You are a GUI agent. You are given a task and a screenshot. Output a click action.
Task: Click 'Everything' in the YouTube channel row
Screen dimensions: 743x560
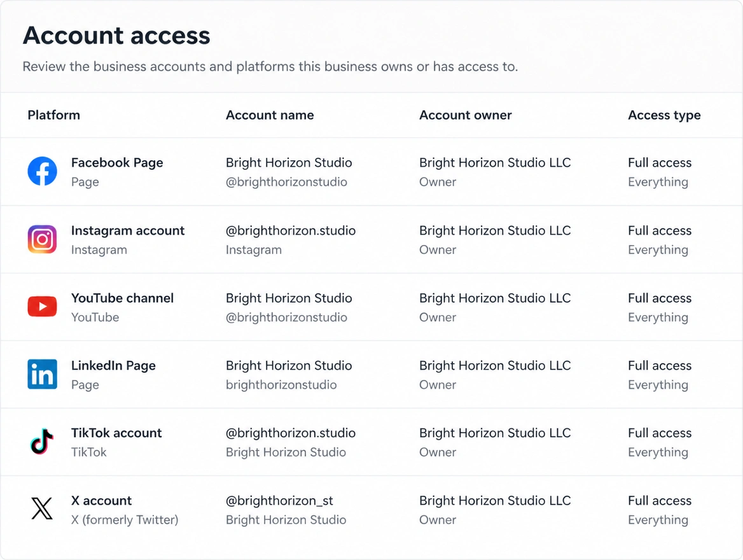point(658,318)
